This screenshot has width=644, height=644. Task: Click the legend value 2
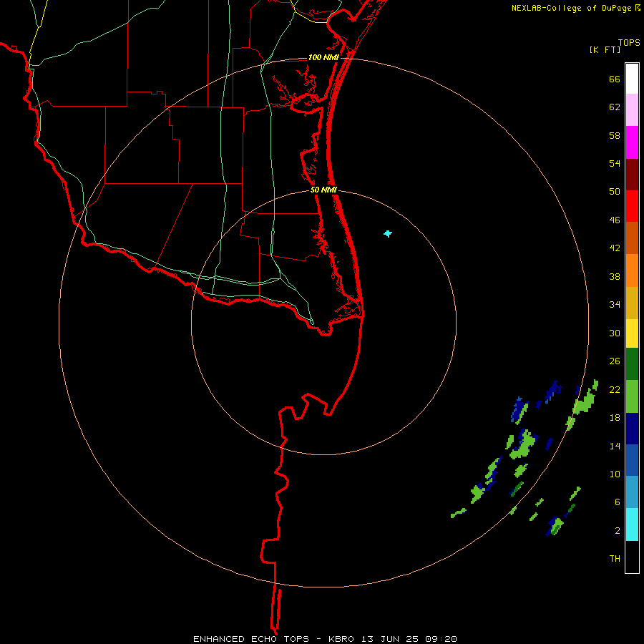pyautogui.click(x=618, y=531)
